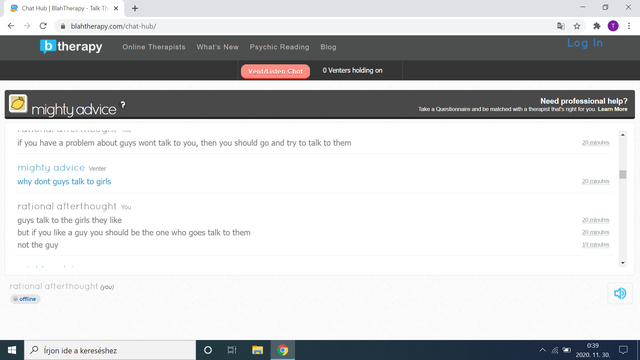Click the 'mighty advice' chat header title
640x360 pixels.
coord(74,109)
